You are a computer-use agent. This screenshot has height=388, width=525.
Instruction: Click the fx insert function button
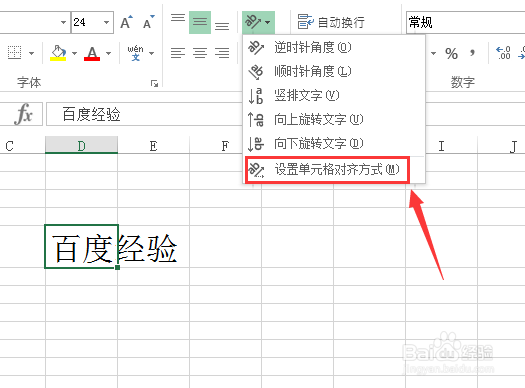coord(23,114)
